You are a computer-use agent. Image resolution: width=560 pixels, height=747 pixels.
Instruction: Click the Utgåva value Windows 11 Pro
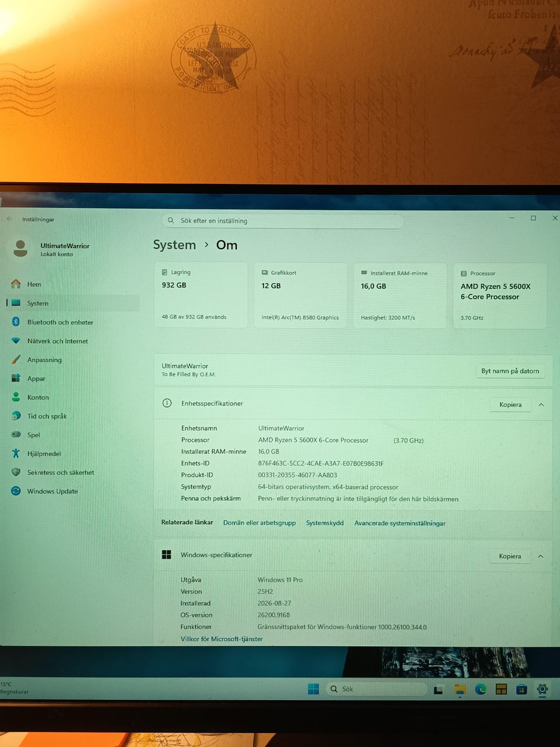pos(280,580)
